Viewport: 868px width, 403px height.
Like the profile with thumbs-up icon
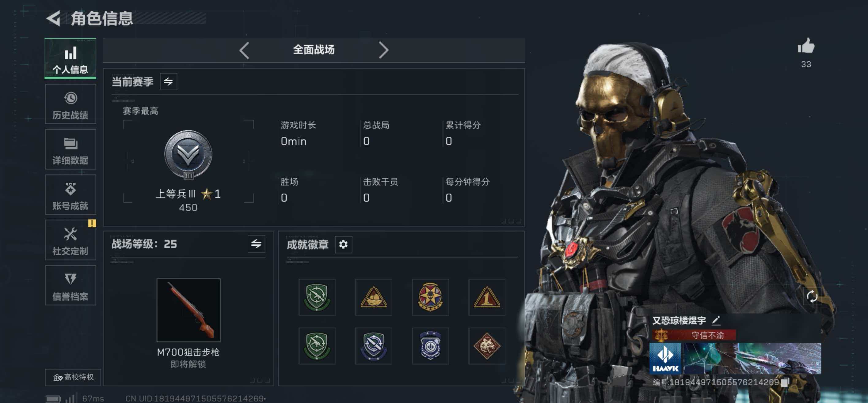(806, 46)
